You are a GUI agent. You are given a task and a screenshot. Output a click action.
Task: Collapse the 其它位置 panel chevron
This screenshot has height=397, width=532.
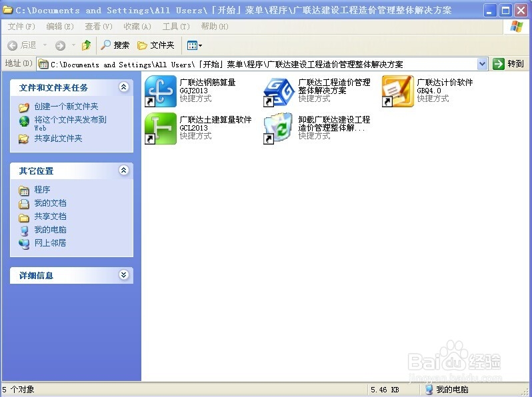tap(123, 171)
